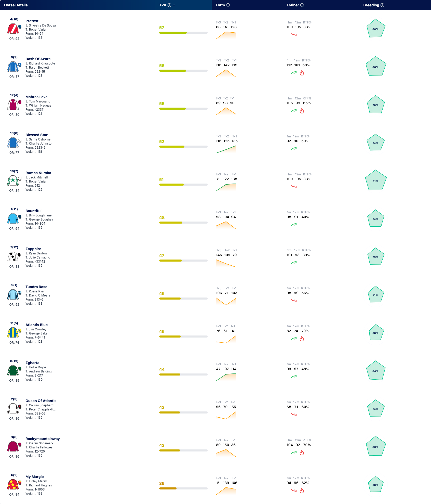
Task: Open Queen Of Atlantis horse page
Action: tap(41, 401)
